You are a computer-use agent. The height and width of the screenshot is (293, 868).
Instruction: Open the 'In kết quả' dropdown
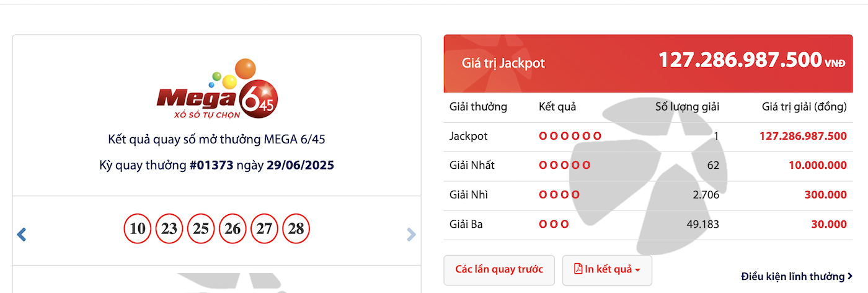tap(607, 269)
